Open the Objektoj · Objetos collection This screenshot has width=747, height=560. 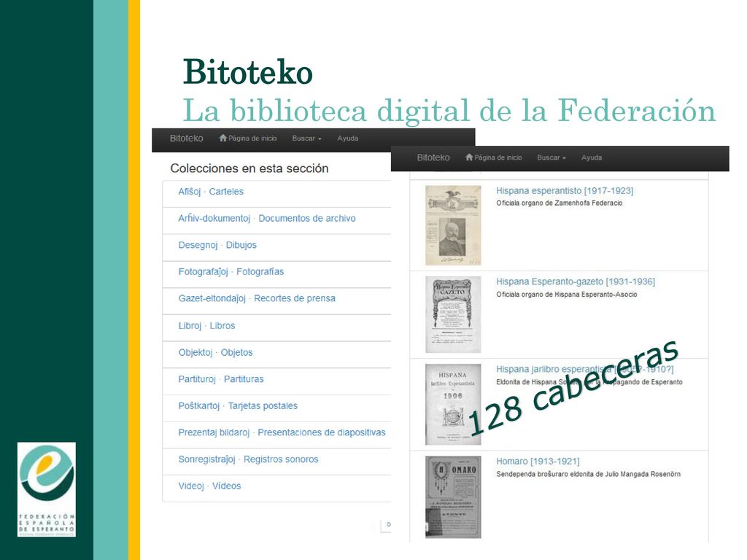coord(215,352)
